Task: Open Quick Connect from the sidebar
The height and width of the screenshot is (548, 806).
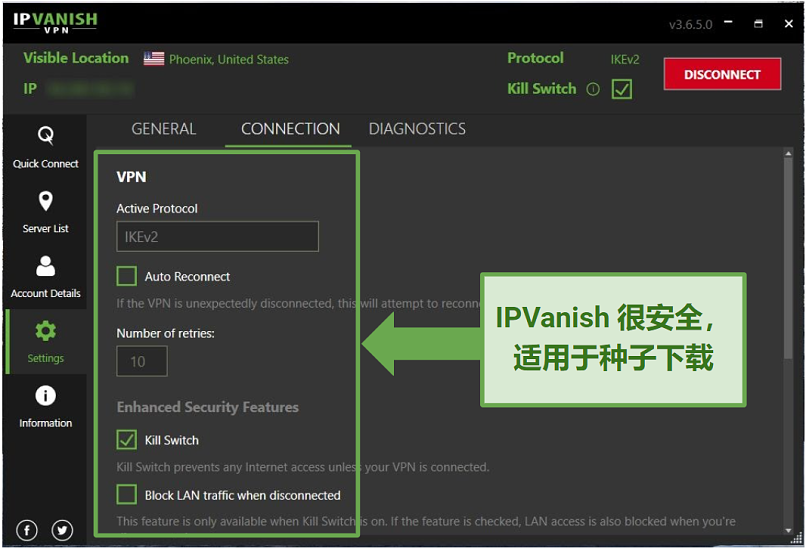Action: point(45,148)
